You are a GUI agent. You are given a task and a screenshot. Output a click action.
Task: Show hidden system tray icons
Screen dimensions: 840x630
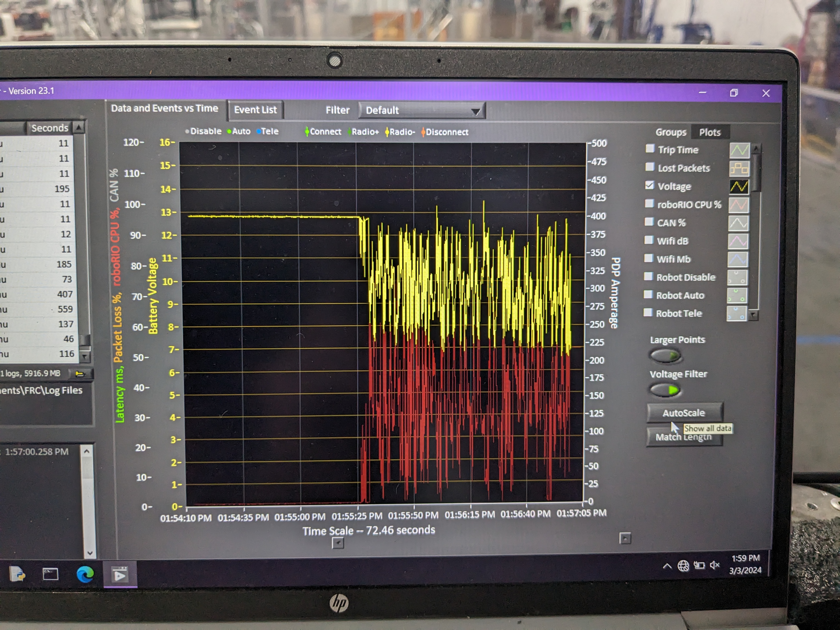click(x=667, y=566)
